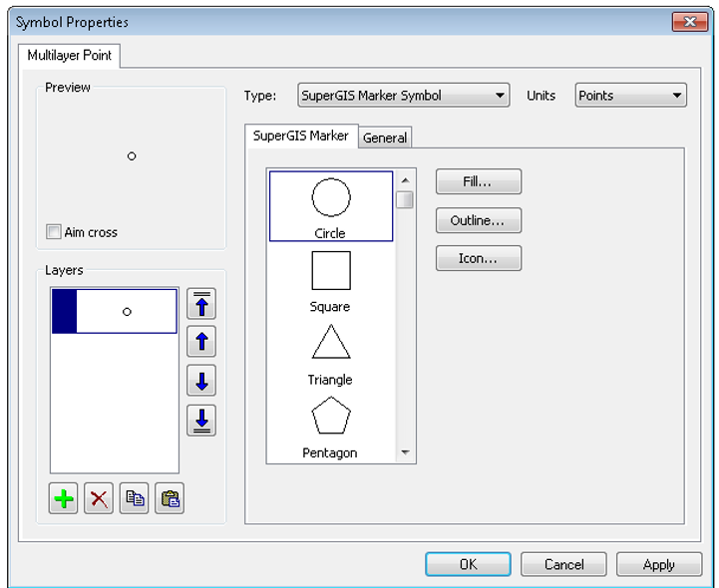Move layer to top arrow button

[201, 304]
